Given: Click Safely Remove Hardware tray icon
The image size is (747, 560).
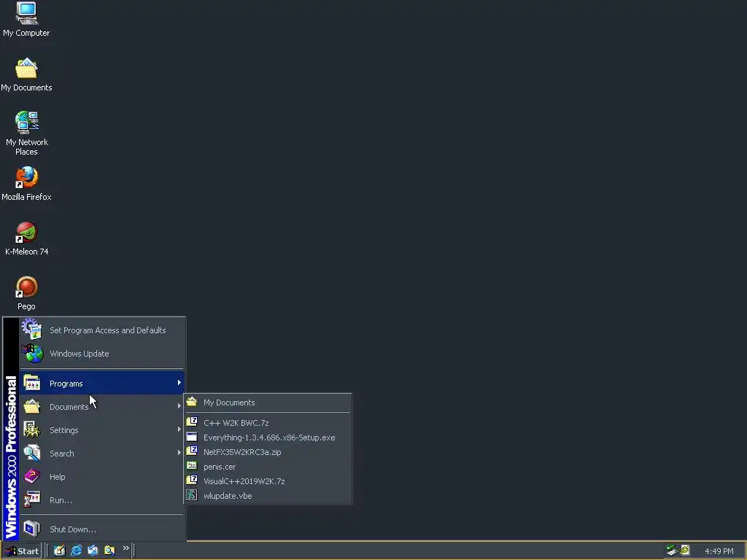Looking at the screenshot, I should [x=672, y=551].
